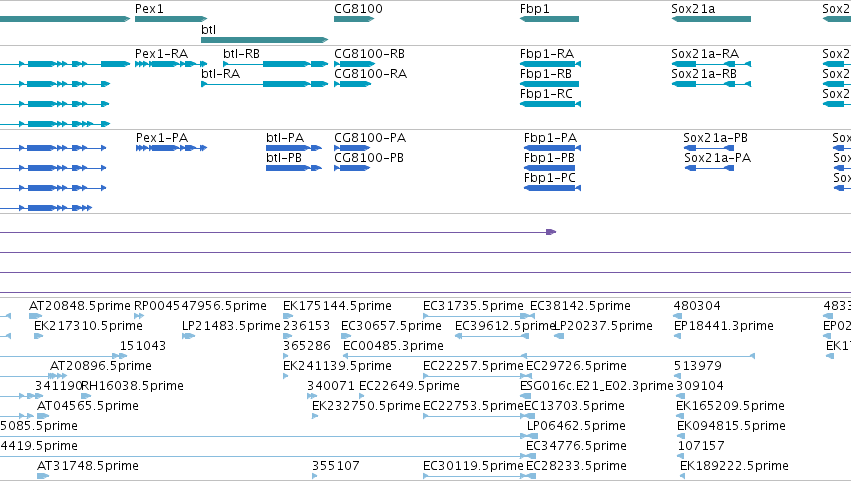
Task: Select the Pex1-RA transcript glyph
Action: (171, 64)
